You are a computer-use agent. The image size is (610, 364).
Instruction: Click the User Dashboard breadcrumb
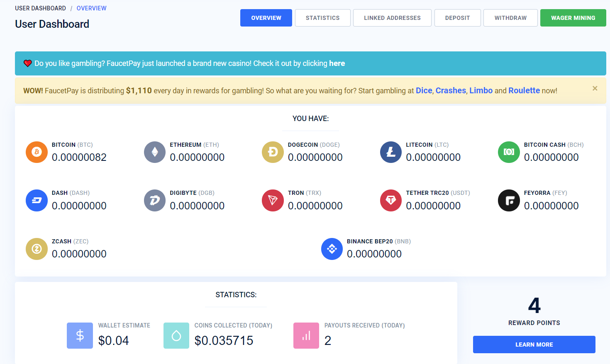click(x=40, y=8)
